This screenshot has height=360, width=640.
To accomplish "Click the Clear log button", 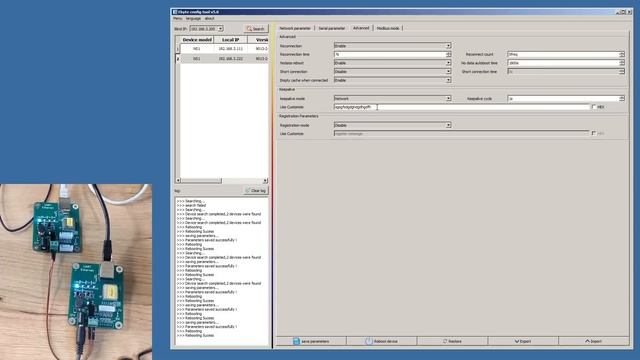I will click(256, 191).
